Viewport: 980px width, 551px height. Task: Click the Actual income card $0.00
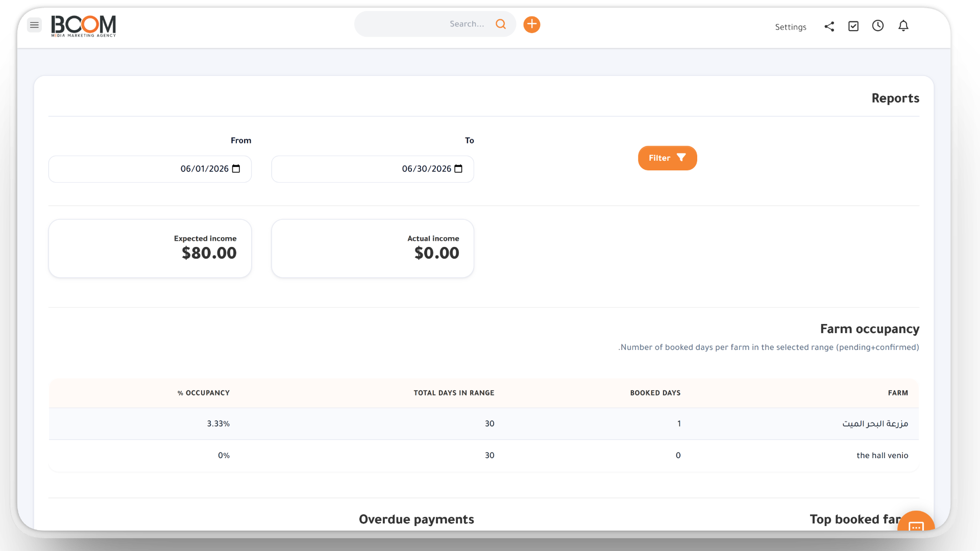coord(373,248)
